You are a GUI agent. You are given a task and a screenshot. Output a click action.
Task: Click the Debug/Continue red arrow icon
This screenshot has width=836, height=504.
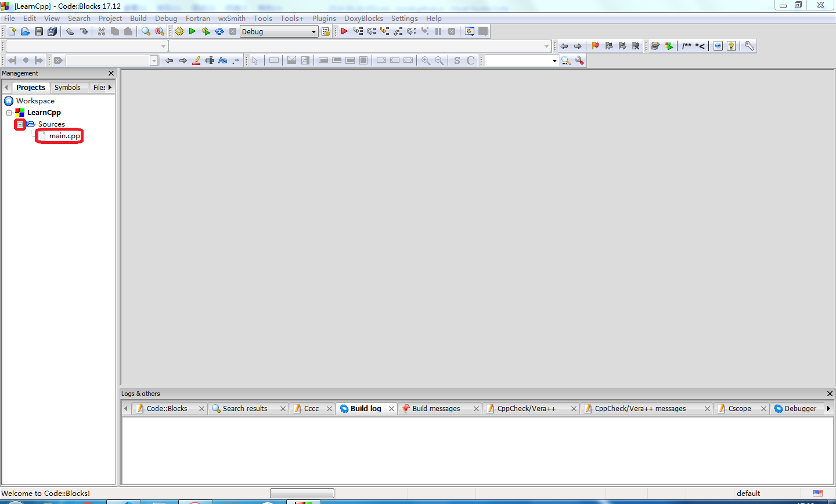tap(344, 31)
